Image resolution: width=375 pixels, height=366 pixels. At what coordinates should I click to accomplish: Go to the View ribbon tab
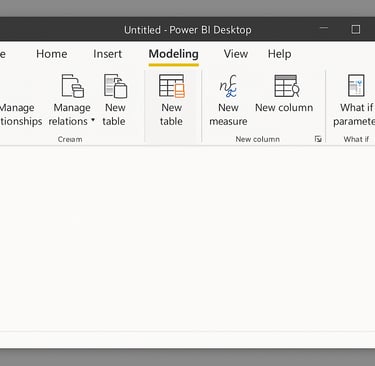[236, 54]
